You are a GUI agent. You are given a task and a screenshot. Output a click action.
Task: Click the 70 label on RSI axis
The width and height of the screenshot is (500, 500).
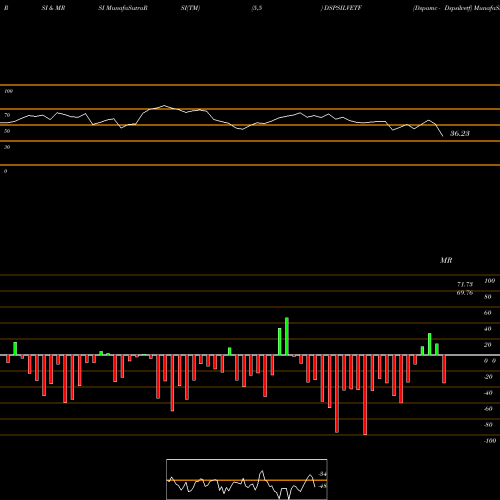[x=7, y=115]
